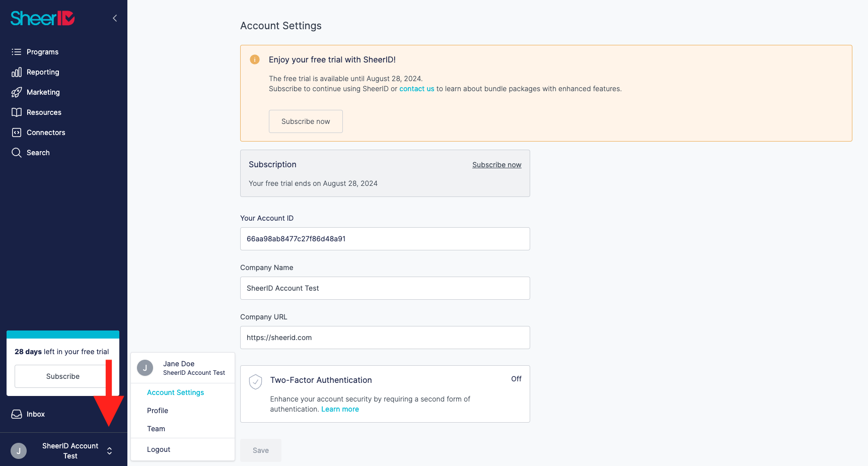Choose Logout from the popup menu
This screenshot has height=466, width=868.
(159, 449)
